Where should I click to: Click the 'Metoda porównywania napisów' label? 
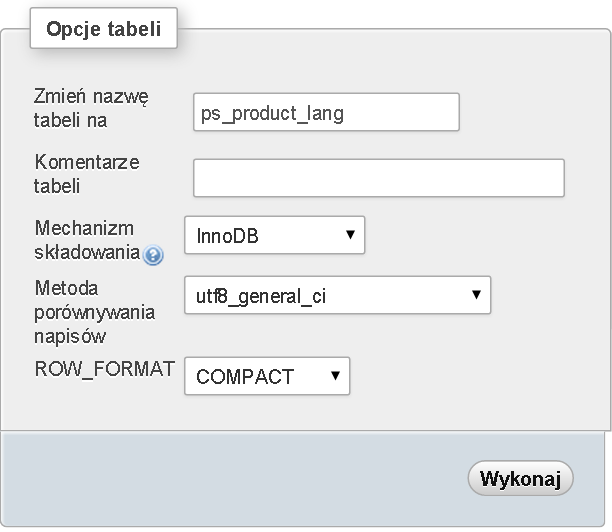(x=94, y=312)
